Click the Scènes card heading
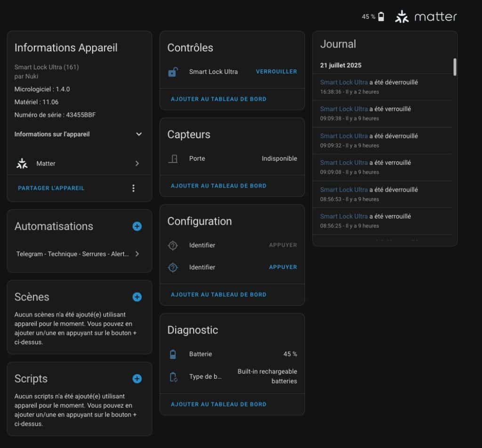 tap(32, 297)
